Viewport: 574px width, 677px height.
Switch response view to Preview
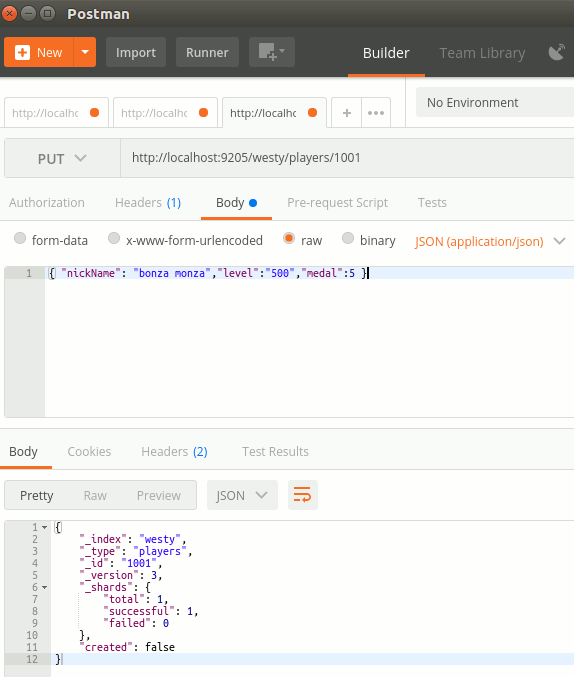pyautogui.click(x=159, y=495)
